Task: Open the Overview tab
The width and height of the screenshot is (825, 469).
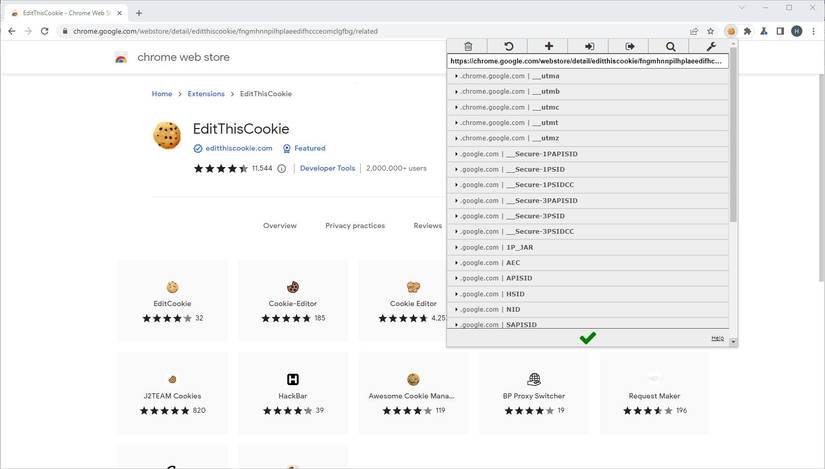Action: (x=280, y=226)
